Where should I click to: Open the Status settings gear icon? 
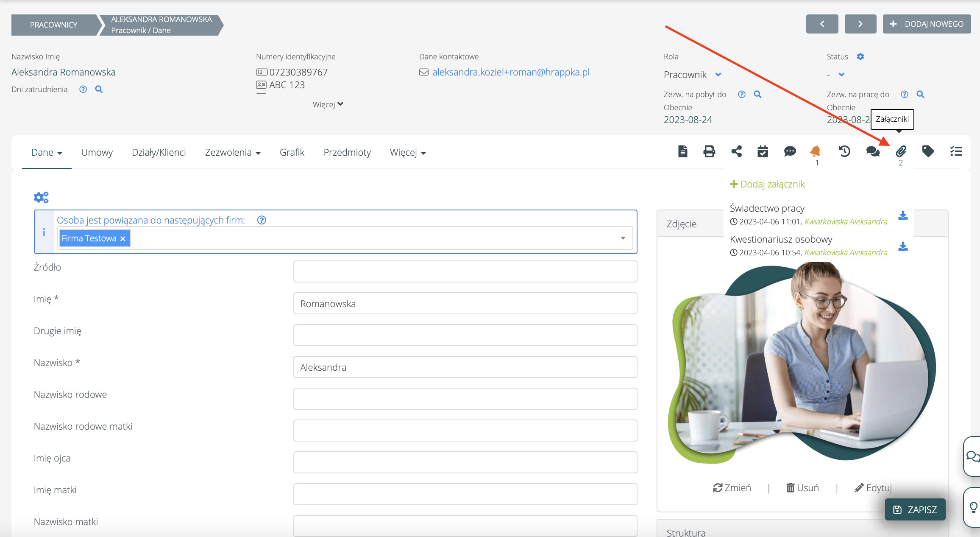[860, 56]
